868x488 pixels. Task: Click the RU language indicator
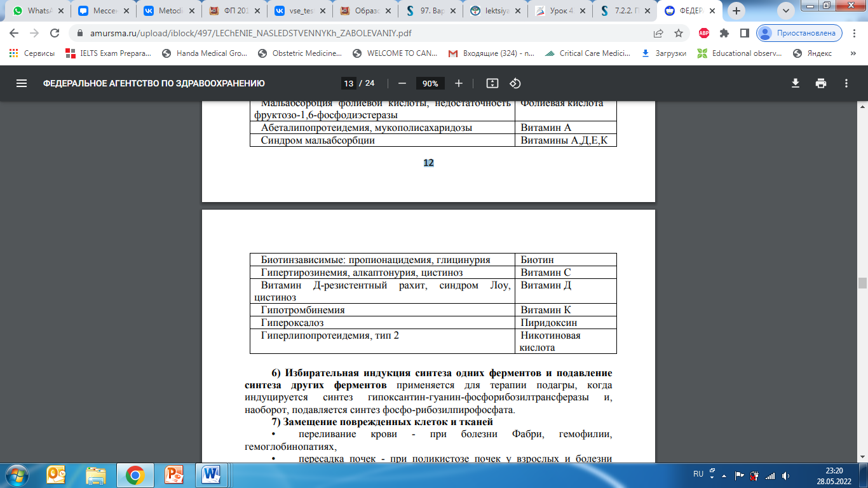click(x=698, y=475)
